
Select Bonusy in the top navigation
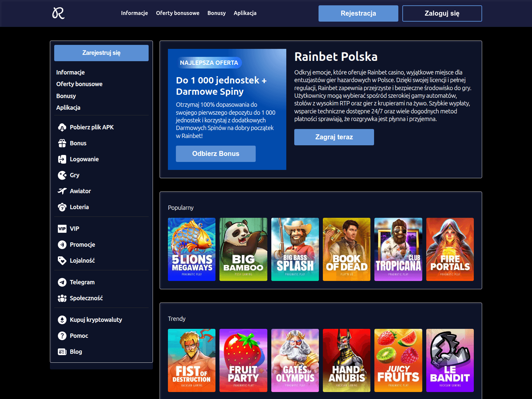click(216, 13)
